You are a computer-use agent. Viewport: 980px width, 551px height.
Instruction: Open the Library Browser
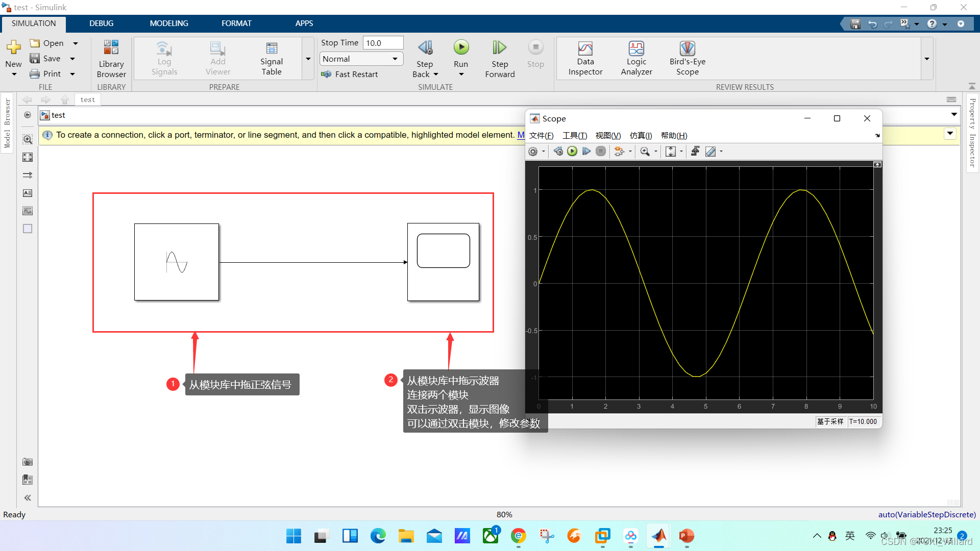pos(111,58)
